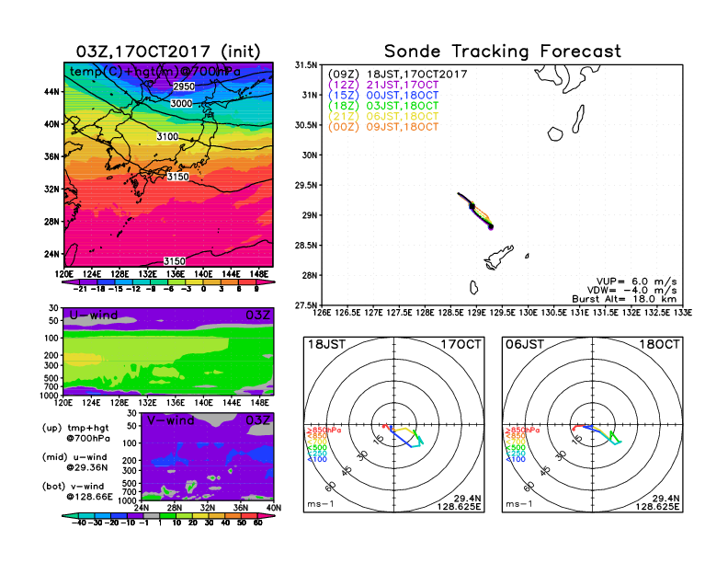Click the 2950 height contour label
This screenshot has width=728, height=563.
coord(185,86)
